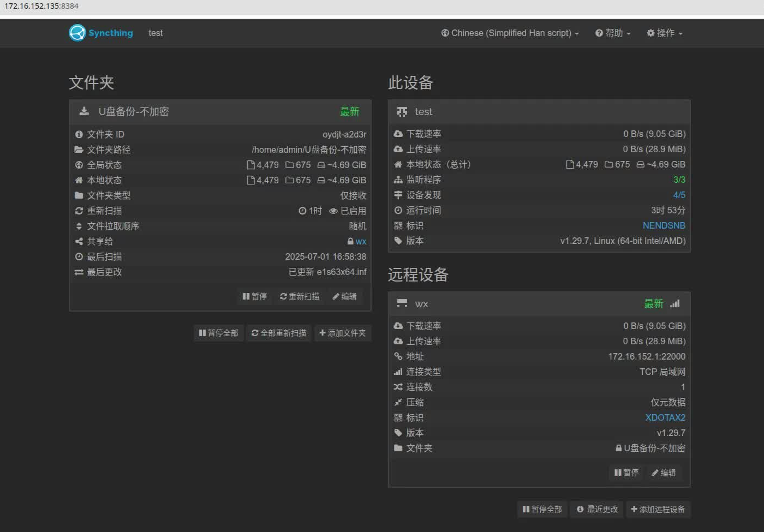Click 暂停全部 under the folders list

pyautogui.click(x=218, y=333)
